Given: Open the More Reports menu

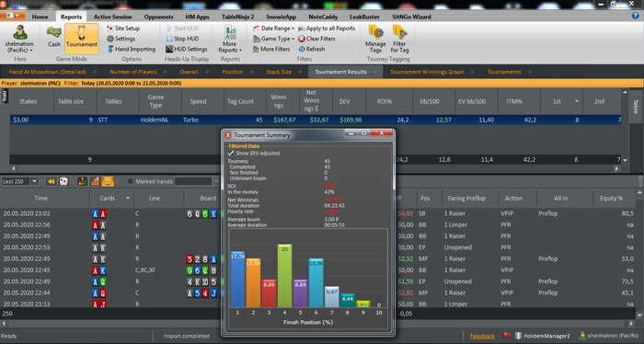Looking at the screenshot, I should click(230, 39).
